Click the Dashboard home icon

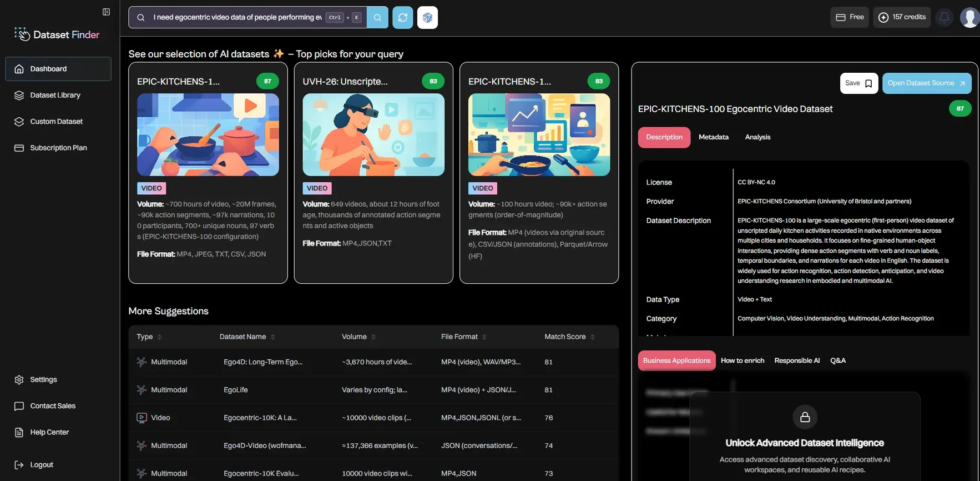[19, 69]
